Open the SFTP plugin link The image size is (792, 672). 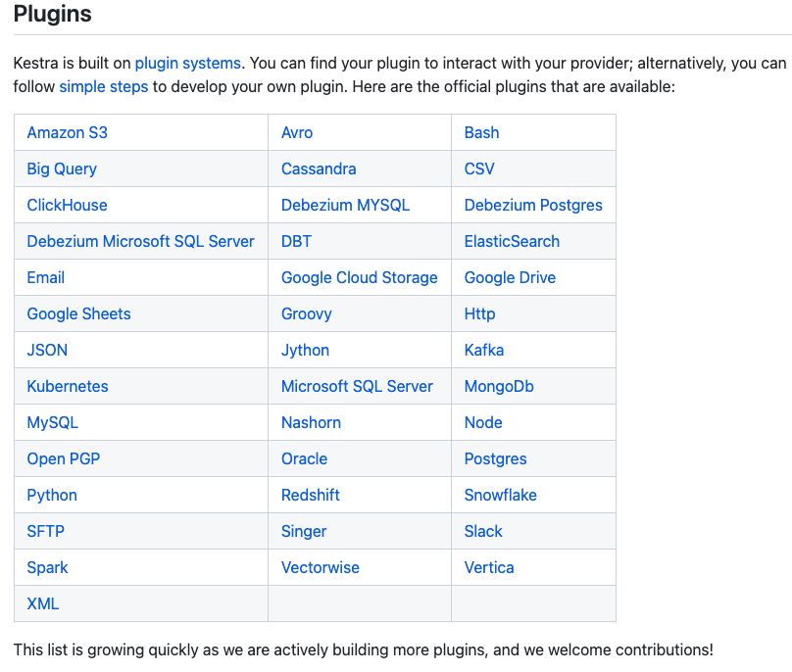(x=45, y=532)
